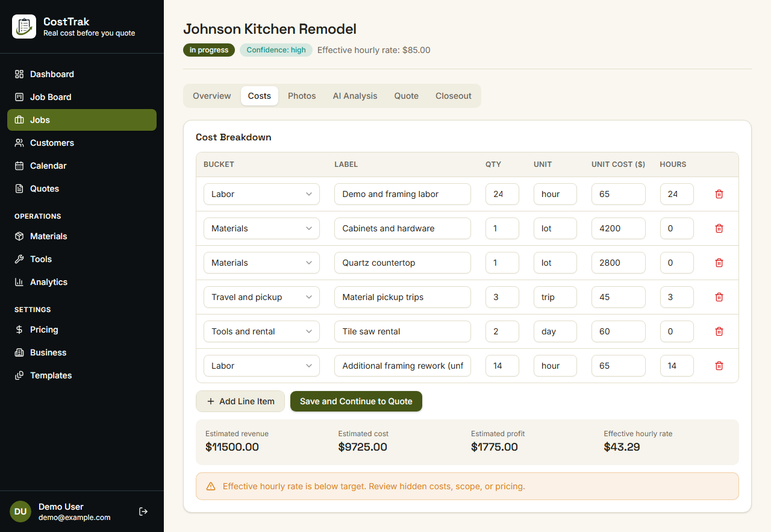Click the Materials box icon
771x532 pixels.
19,236
